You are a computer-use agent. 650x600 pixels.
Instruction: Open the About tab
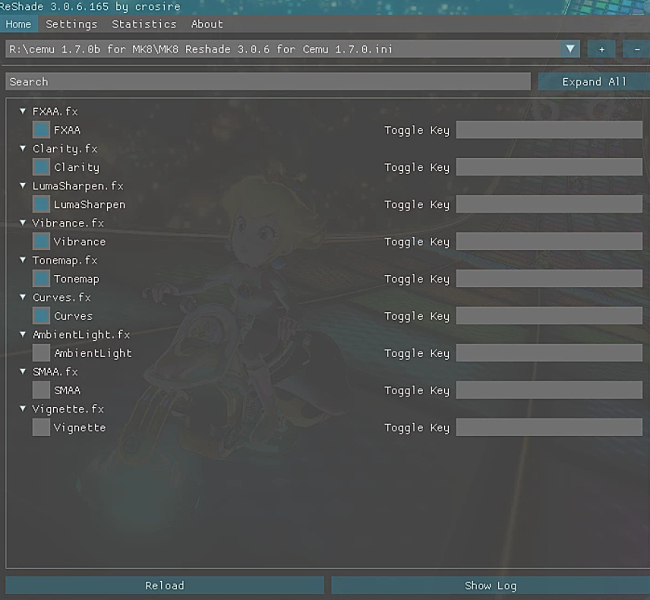207,24
